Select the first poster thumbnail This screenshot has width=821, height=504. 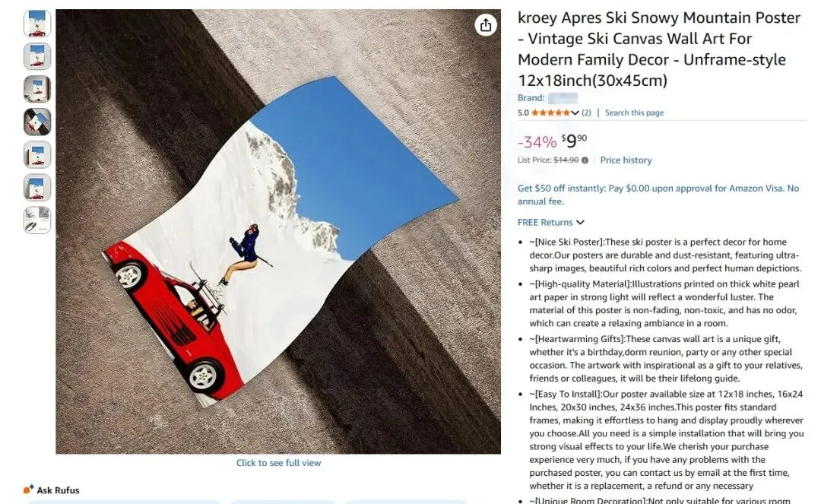coord(37,24)
